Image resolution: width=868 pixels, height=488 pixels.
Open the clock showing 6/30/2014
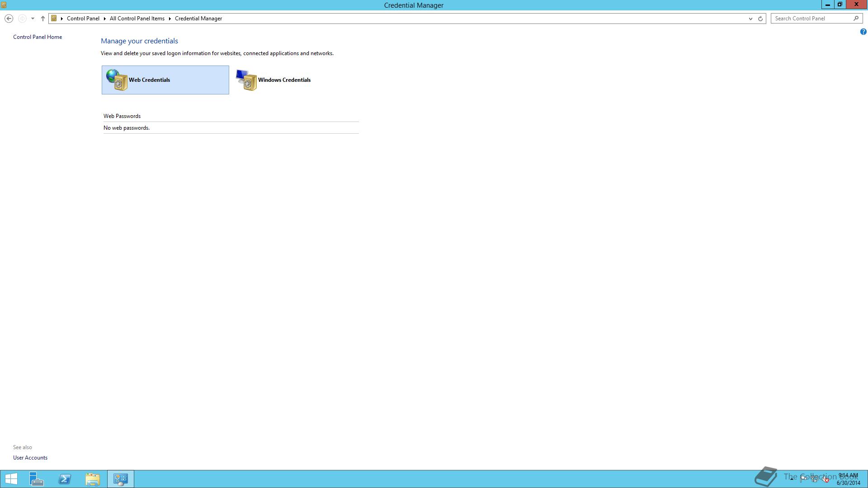click(848, 479)
